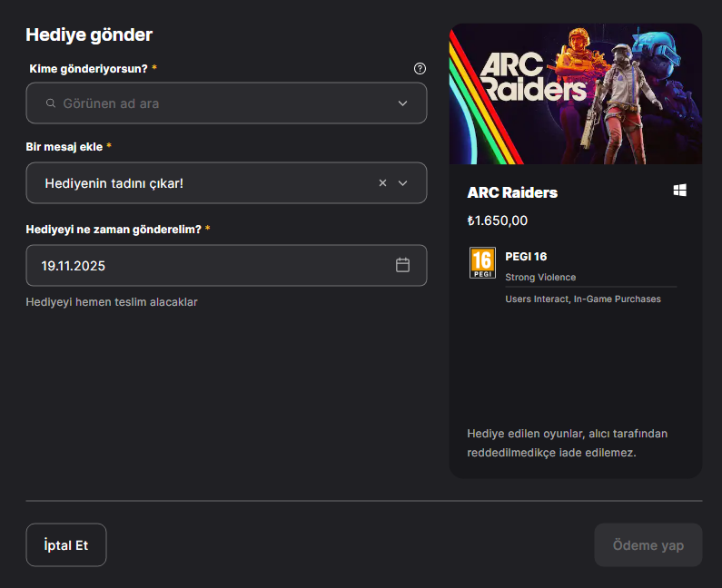Click the Hediye gönder heading
Image resolution: width=722 pixels, height=588 pixels.
click(89, 35)
